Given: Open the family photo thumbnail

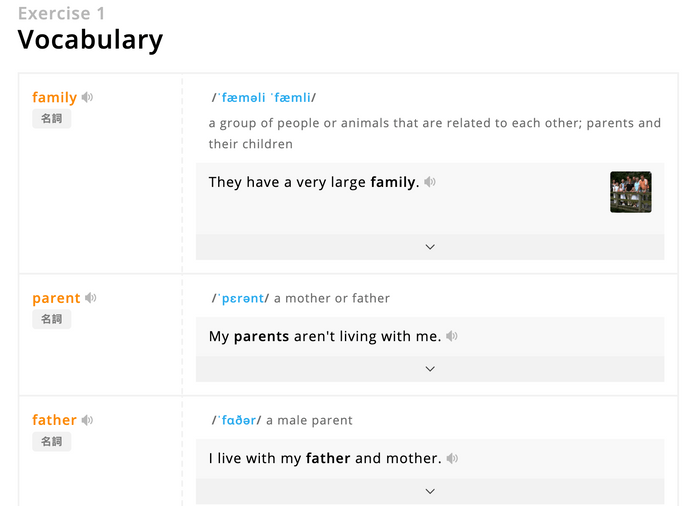Looking at the screenshot, I should coord(631,192).
